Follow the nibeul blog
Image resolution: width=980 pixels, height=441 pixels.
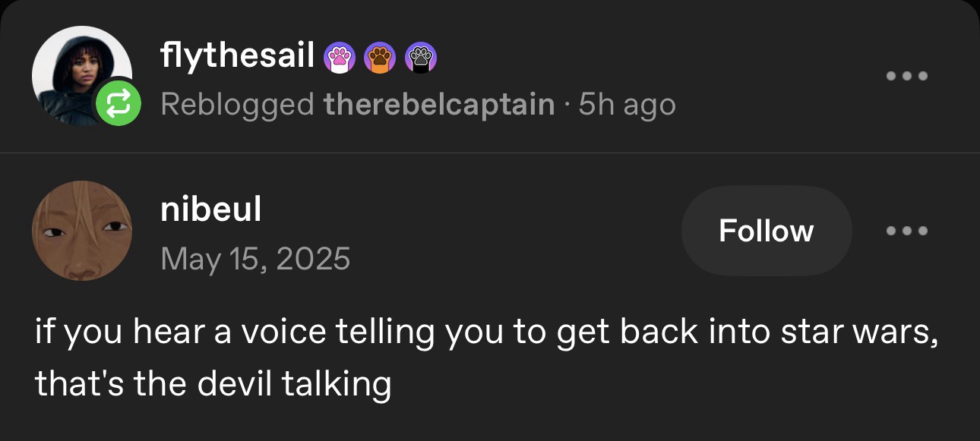(x=766, y=231)
